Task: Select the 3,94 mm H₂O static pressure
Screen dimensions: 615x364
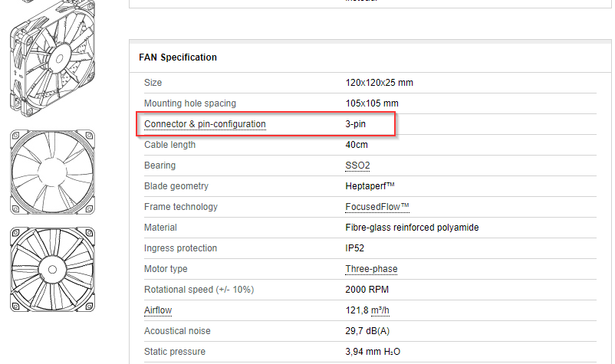Action: pyautogui.click(x=373, y=352)
